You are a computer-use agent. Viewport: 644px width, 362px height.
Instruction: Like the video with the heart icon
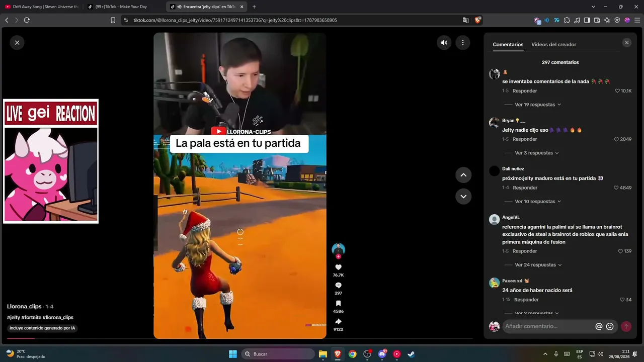tap(338, 267)
